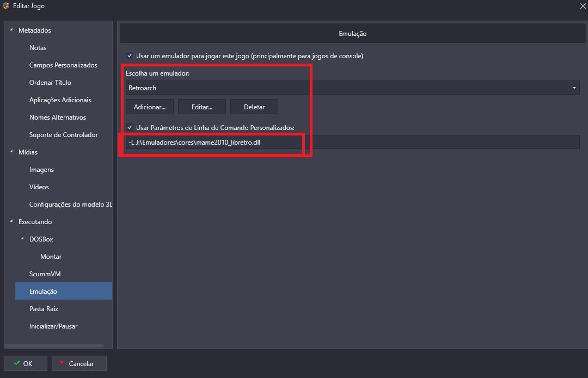Open the Pasta Raiz page
The height and width of the screenshot is (378, 588).
[44, 309]
